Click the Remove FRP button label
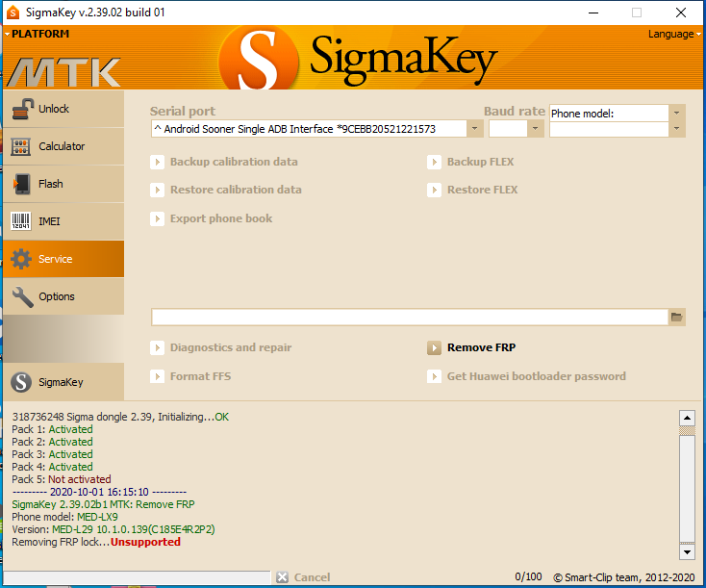The width and height of the screenshot is (706, 588). click(481, 347)
